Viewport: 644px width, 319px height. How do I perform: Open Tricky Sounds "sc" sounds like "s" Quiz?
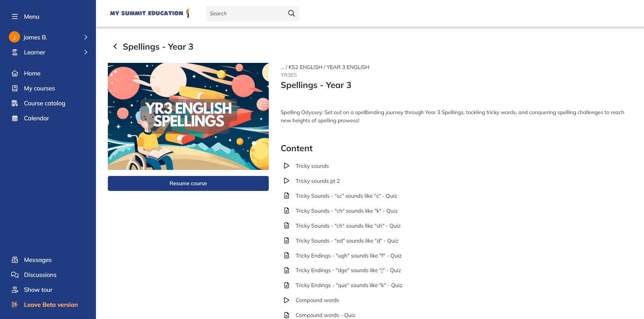[x=346, y=196]
